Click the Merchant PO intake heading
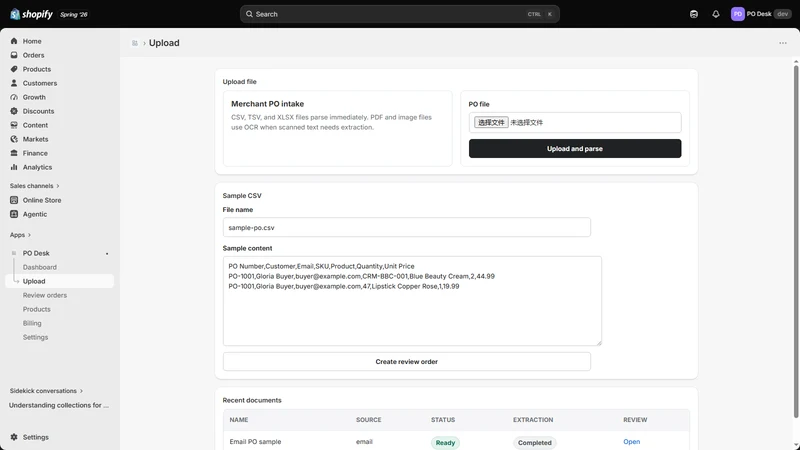800x450 pixels. coord(267,104)
